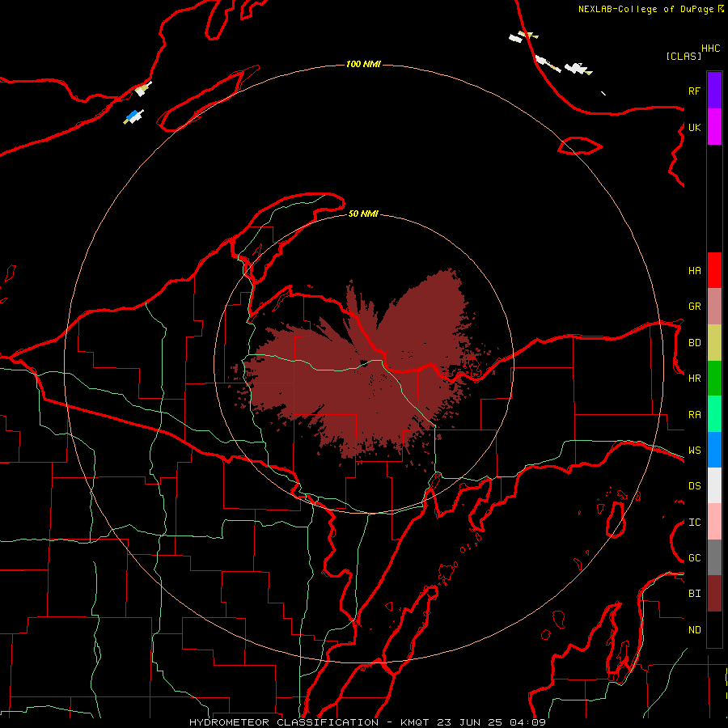Click the ND legend label
The width and height of the screenshot is (728, 728).
pos(694,630)
